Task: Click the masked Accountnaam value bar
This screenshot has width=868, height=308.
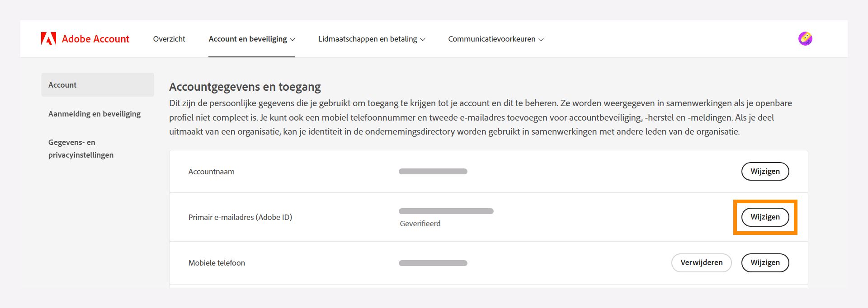Action: click(x=433, y=171)
